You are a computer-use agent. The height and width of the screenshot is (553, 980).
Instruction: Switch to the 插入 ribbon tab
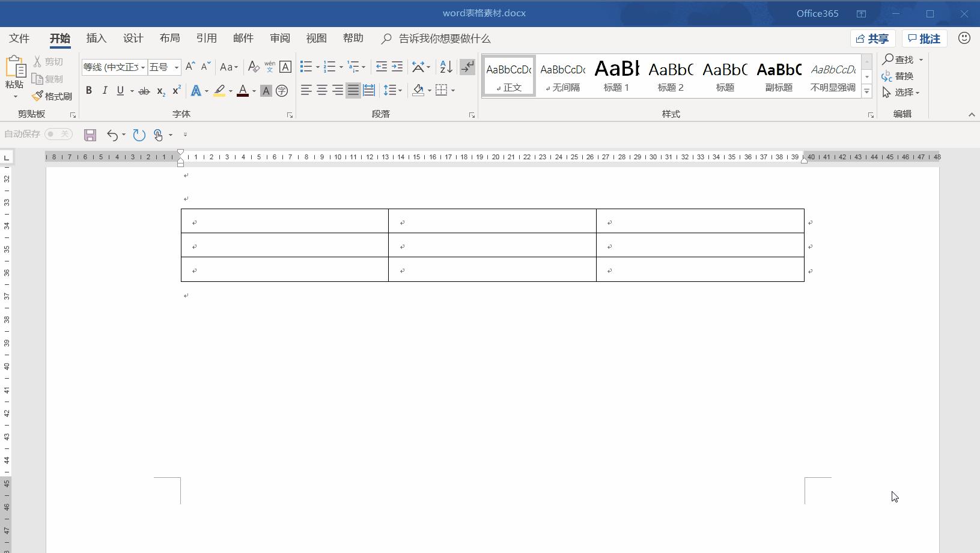pyautogui.click(x=96, y=38)
